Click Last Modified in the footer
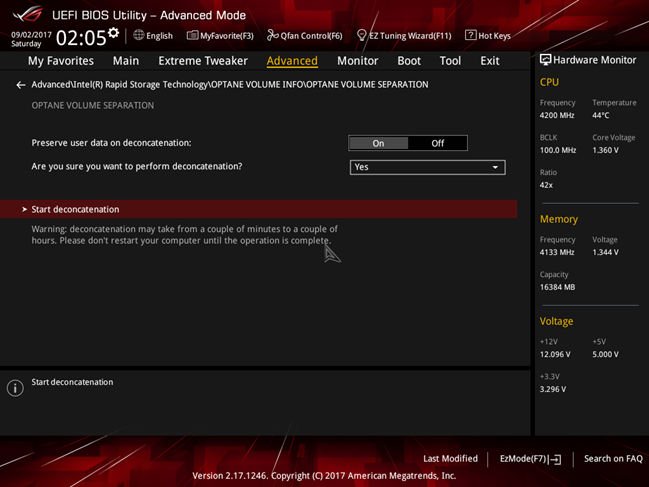The image size is (649, 487). (450, 458)
